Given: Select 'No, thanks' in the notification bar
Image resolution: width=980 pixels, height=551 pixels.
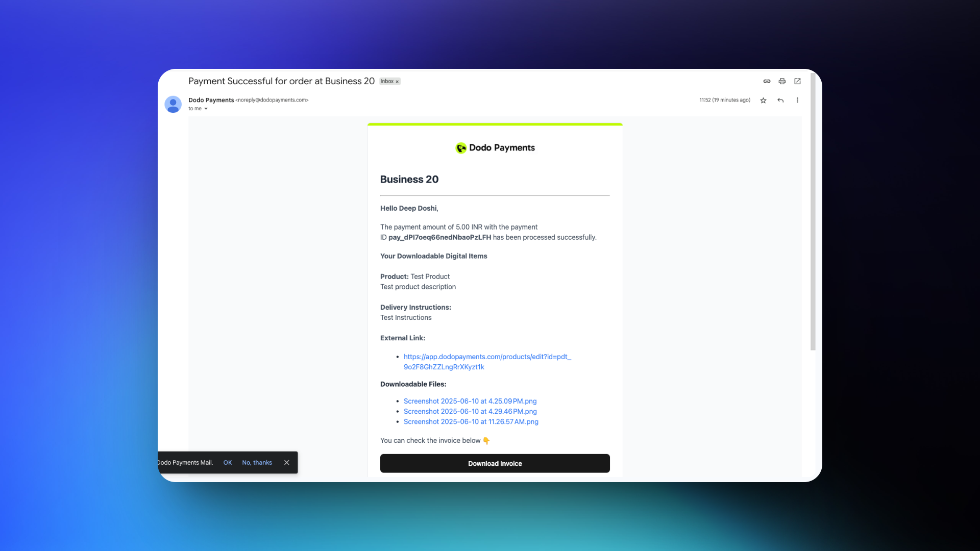Looking at the screenshot, I should click(257, 462).
